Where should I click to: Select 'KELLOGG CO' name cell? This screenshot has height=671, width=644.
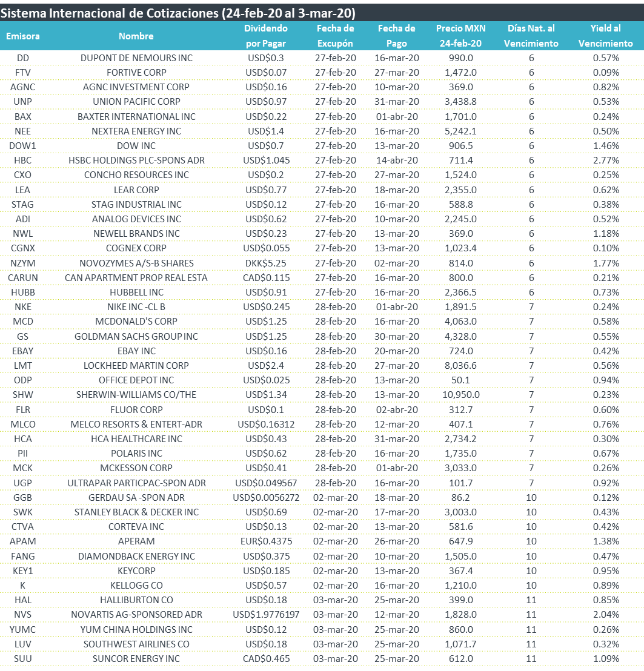(x=136, y=586)
